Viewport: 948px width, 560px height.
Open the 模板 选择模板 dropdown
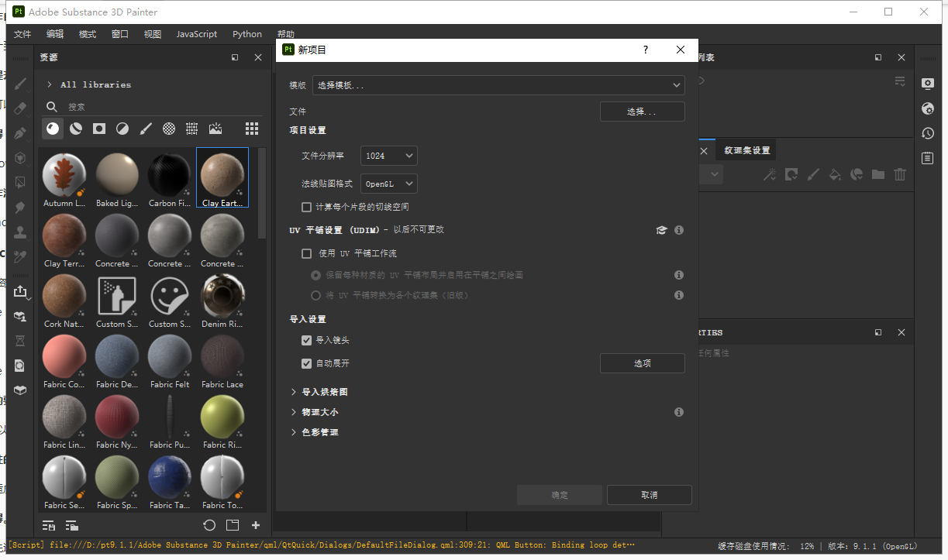point(498,85)
